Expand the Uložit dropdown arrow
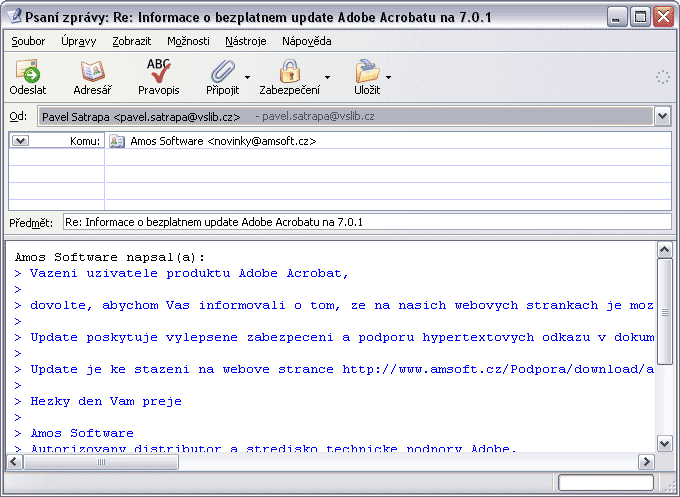This screenshot has height=497, width=680. [389, 78]
